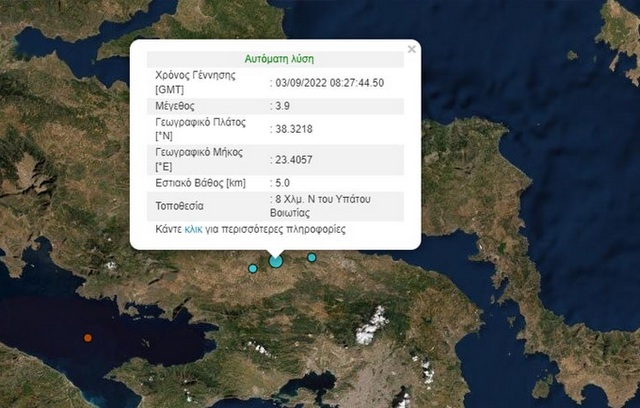Close the earthquake info popup
Viewport: 640px width, 408px height.
pos(412,48)
